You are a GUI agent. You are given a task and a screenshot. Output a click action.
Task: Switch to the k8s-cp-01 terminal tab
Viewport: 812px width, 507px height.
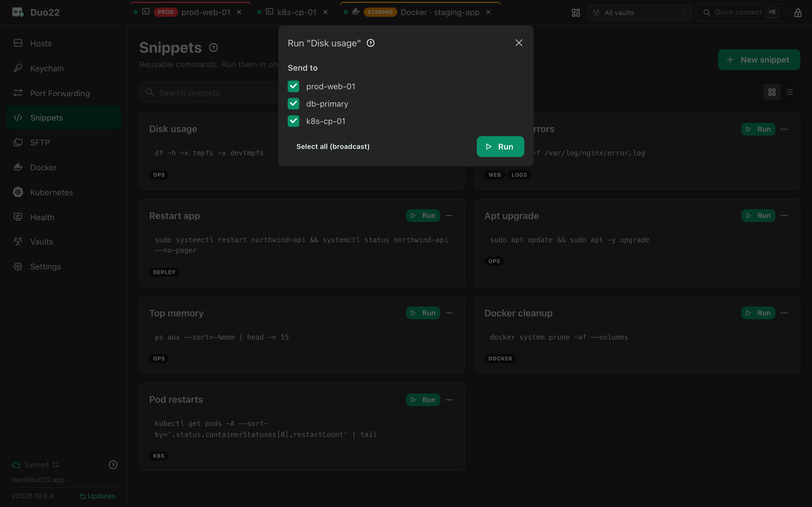[x=292, y=12]
